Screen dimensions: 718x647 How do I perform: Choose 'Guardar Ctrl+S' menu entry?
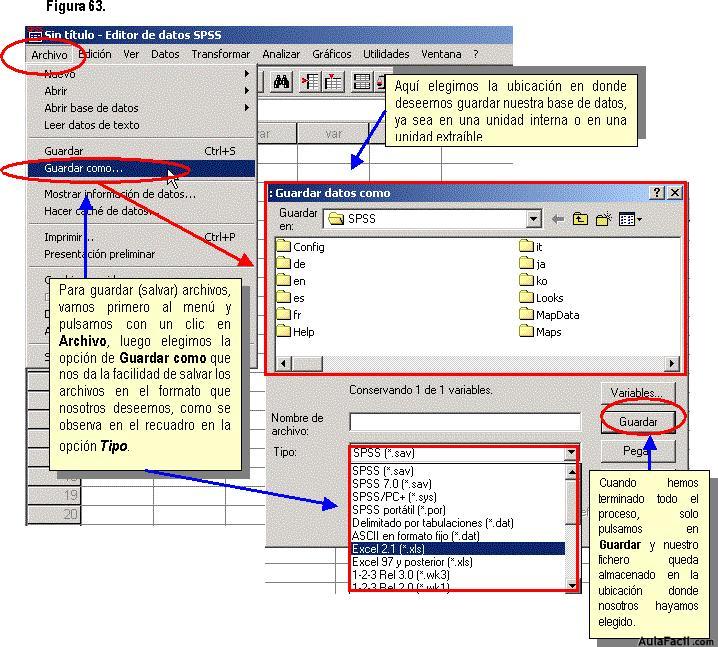(x=141, y=151)
